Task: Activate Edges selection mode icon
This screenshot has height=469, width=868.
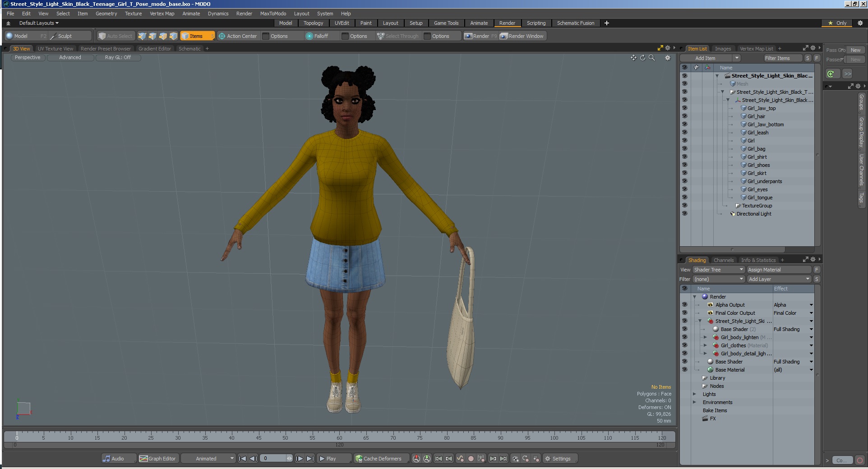Action: 152,36
